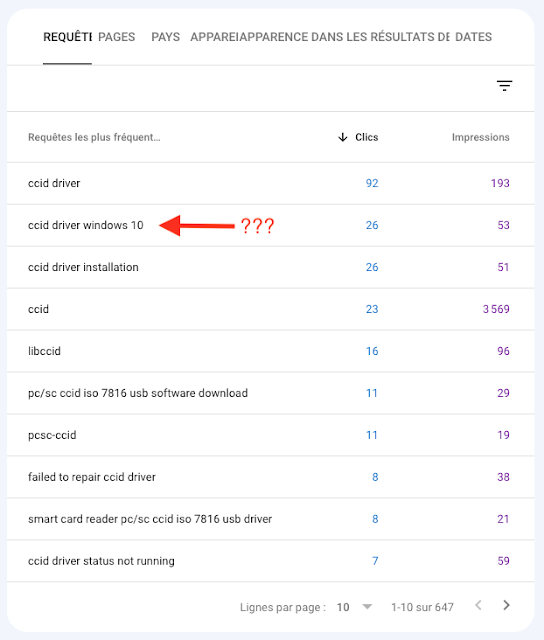Open the rows per page dropdown
Viewport: 544px width, 640px height.
[x=367, y=607]
